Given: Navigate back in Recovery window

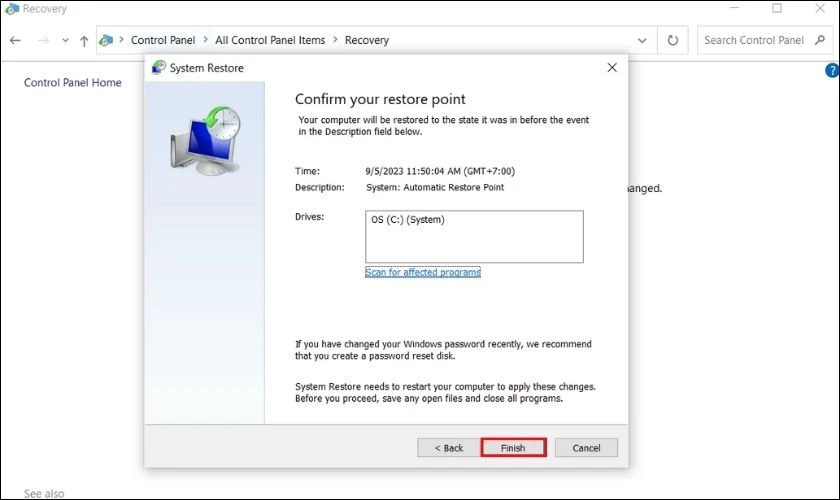Looking at the screenshot, I should (16, 40).
